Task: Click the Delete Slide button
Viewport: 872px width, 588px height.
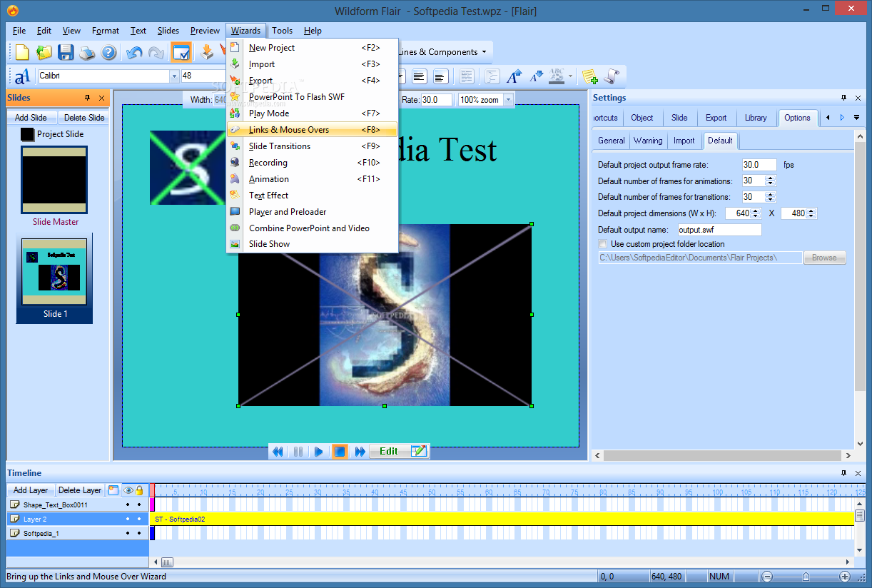Action: (83, 118)
